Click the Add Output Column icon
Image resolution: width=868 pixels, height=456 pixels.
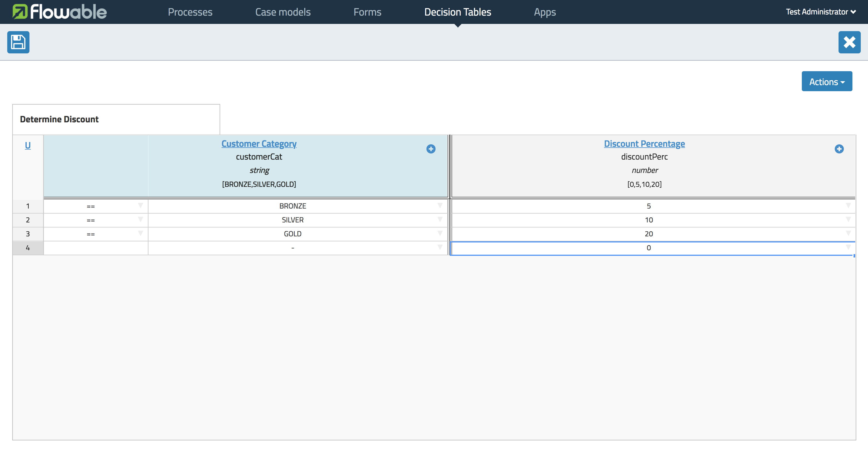(x=839, y=149)
